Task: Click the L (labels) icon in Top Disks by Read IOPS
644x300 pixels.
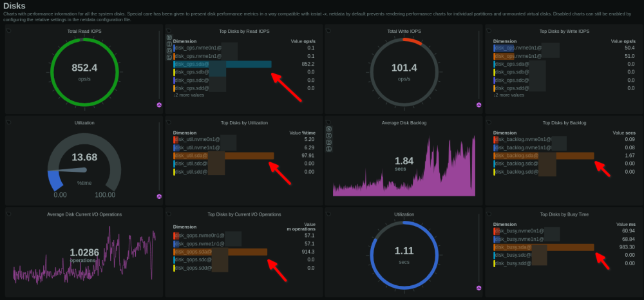Action: [x=169, y=57]
